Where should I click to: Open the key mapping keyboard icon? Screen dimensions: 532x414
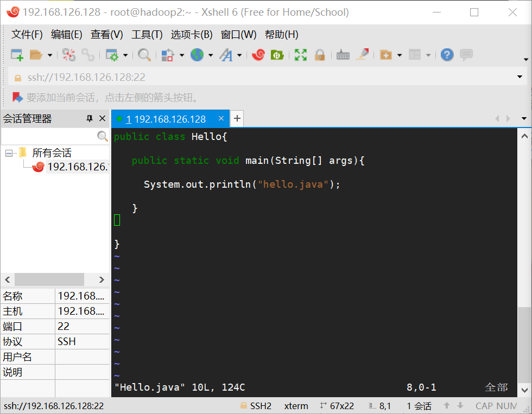[343, 55]
